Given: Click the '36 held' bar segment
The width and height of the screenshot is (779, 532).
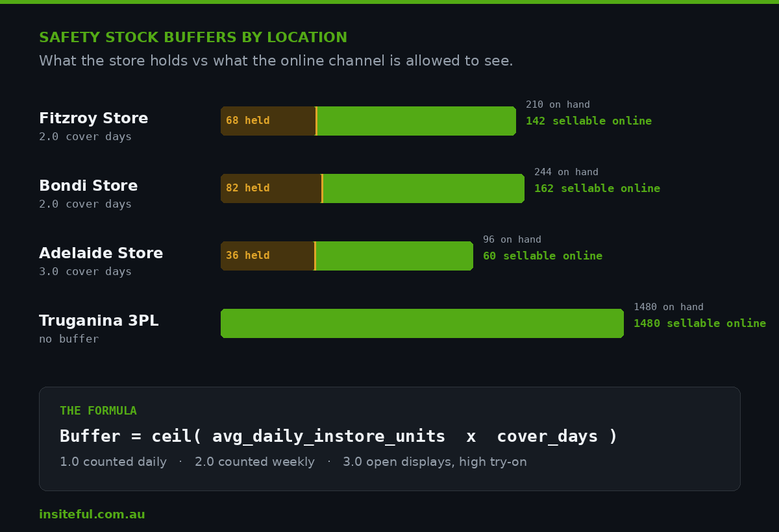Looking at the screenshot, I should click(267, 256).
